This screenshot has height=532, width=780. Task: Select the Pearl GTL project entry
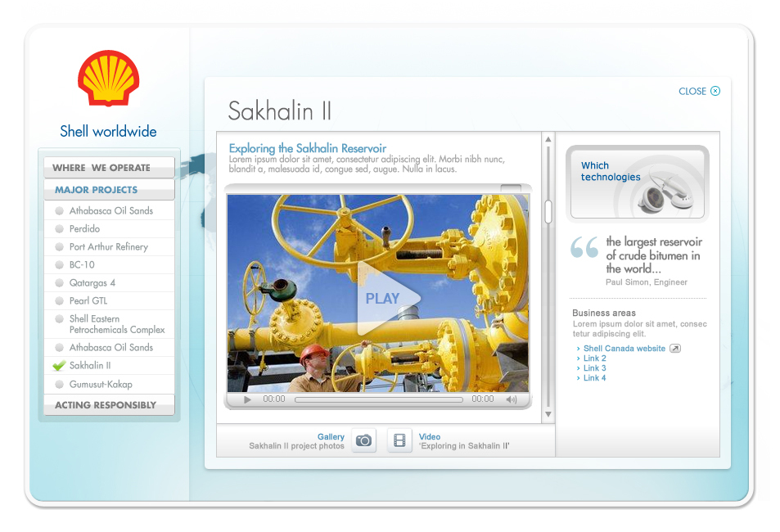coord(89,301)
